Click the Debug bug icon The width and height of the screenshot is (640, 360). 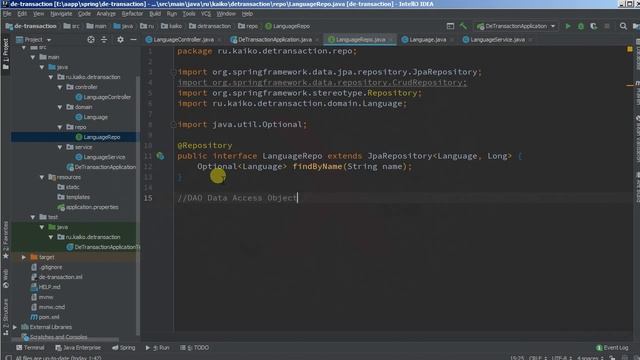tap(581, 26)
